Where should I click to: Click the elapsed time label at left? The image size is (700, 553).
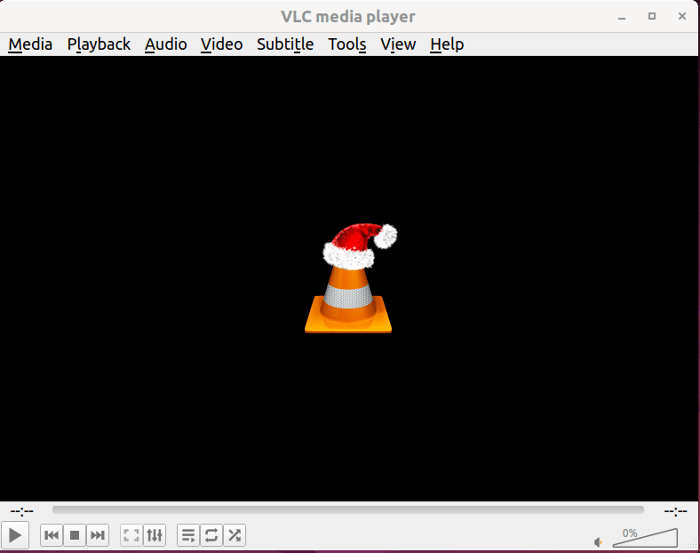click(22, 511)
